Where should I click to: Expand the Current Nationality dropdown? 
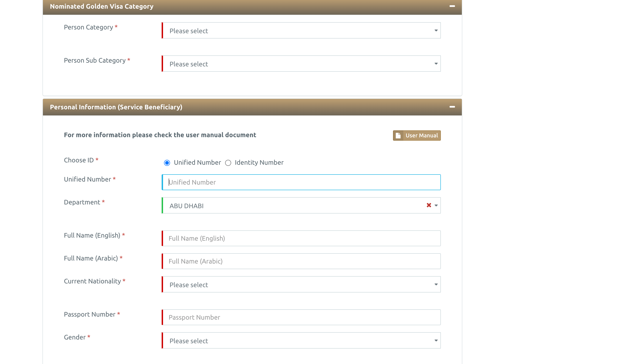click(x=301, y=284)
